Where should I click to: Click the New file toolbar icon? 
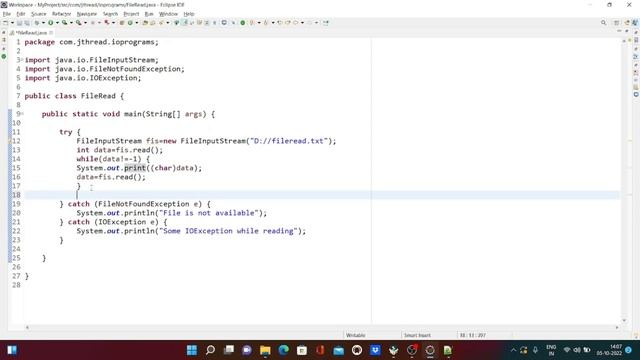pyautogui.click(x=5, y=23)
